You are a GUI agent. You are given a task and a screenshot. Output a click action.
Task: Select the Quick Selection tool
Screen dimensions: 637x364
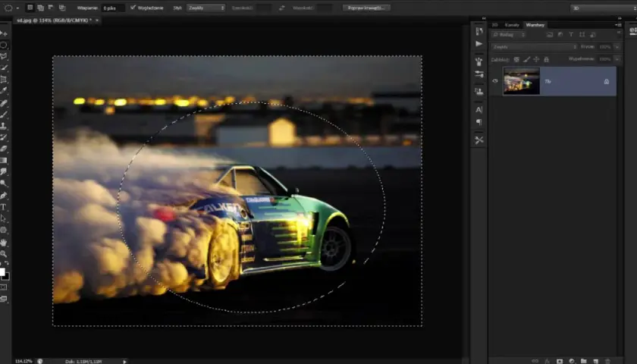click(4, 67)
